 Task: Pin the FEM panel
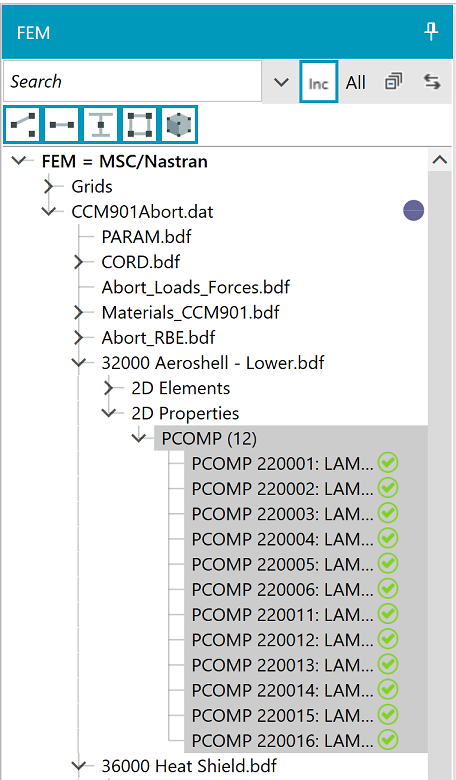point(431,32)
